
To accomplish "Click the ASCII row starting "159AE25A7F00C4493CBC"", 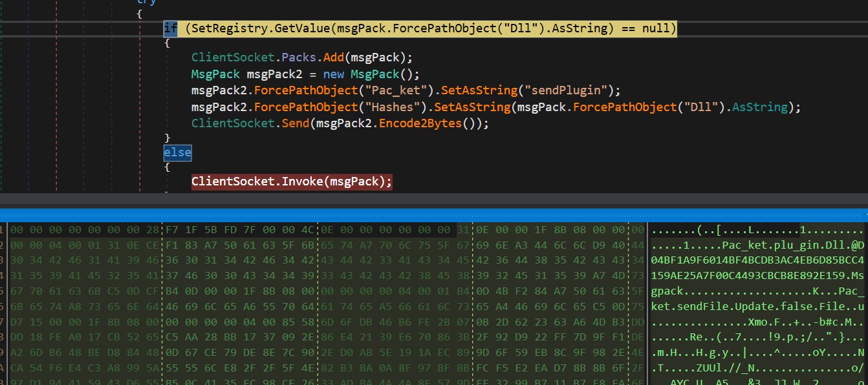I will tap(757, 277).
